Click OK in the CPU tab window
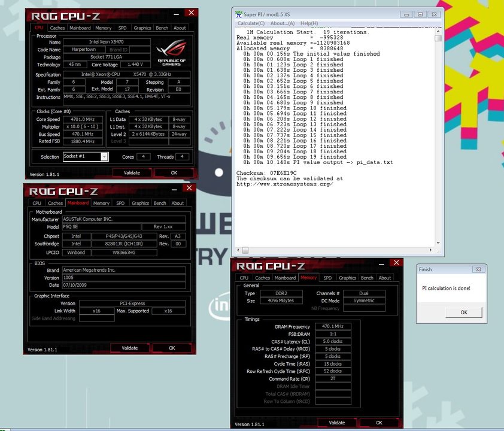504x431 pixels. tap(174, 172)
